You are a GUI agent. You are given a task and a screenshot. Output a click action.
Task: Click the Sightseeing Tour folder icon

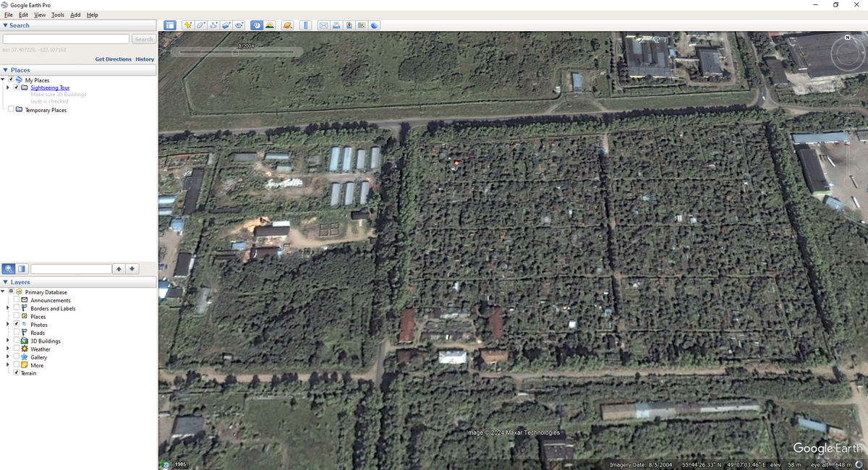pyautogui.click(x=25, y=87)
